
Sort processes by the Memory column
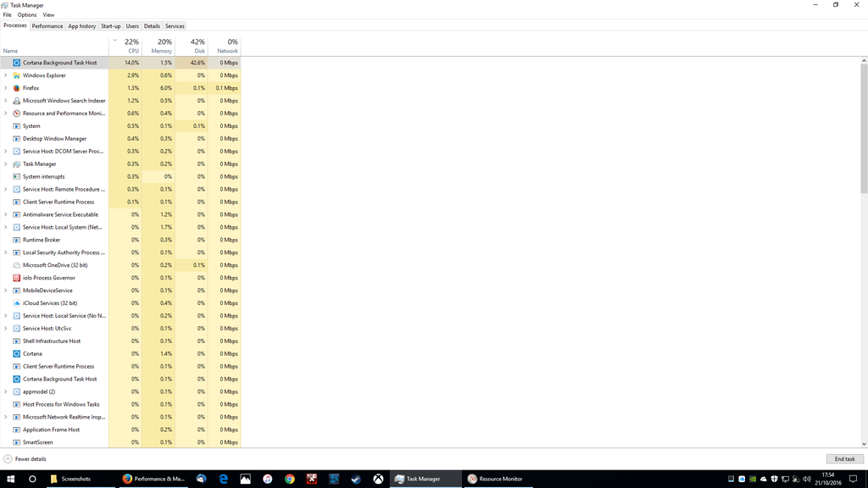[159, 46]
